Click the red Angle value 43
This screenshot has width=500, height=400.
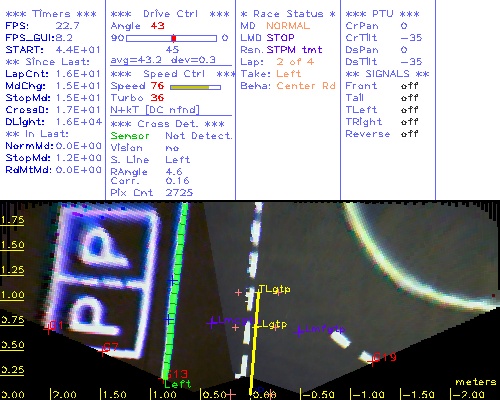click(157, 26)
